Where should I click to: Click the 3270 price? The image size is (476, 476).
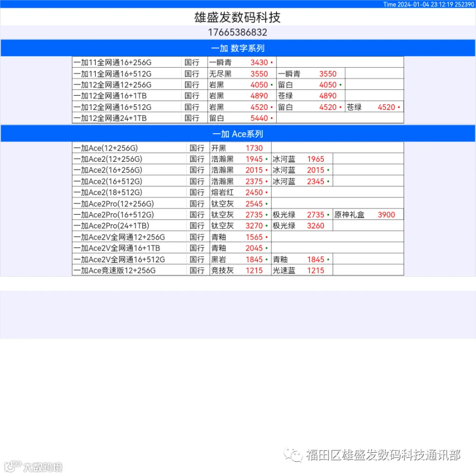pyautogui.click(x=254, y=226)
